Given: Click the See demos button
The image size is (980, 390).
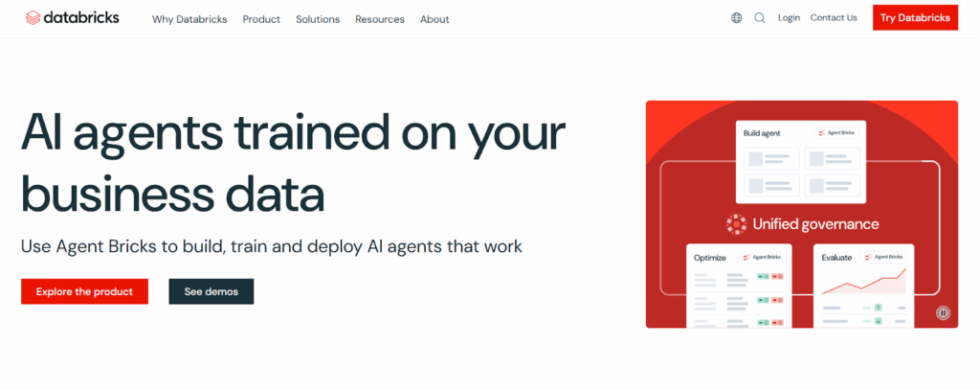Looking at the screenshot, I should pos(212,291).
